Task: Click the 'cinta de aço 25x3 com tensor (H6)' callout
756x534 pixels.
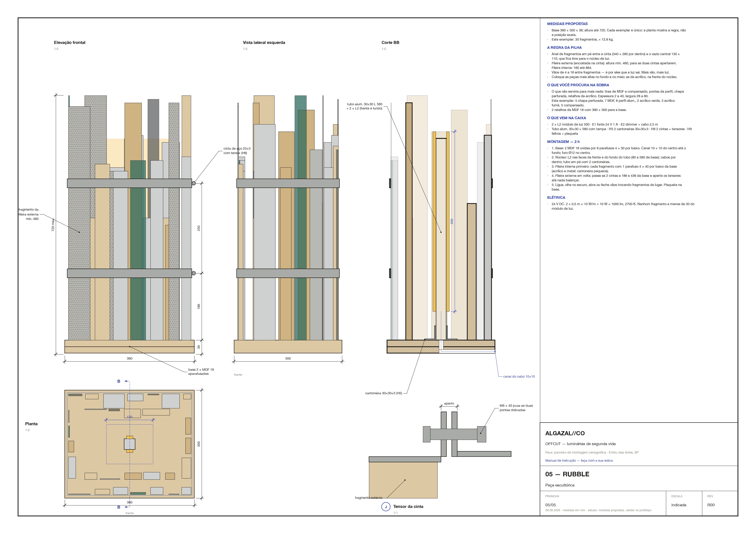Action: point(237,151)
